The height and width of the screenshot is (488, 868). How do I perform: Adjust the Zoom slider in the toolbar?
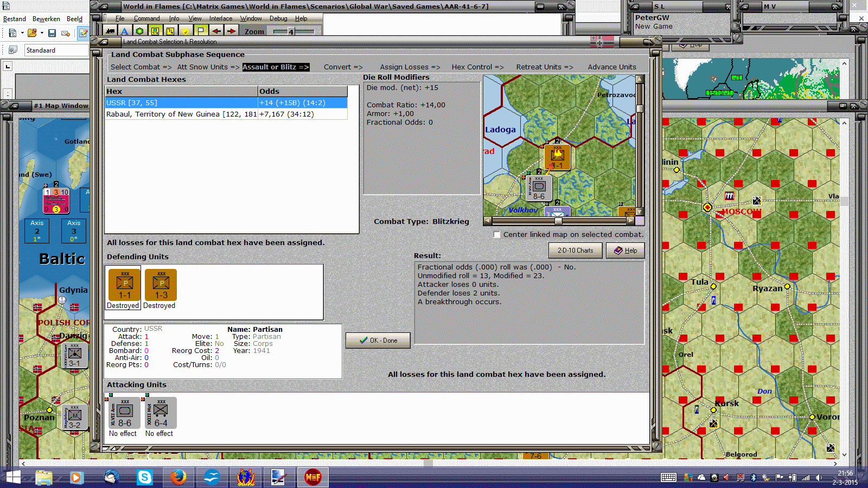tap(291, 31)
